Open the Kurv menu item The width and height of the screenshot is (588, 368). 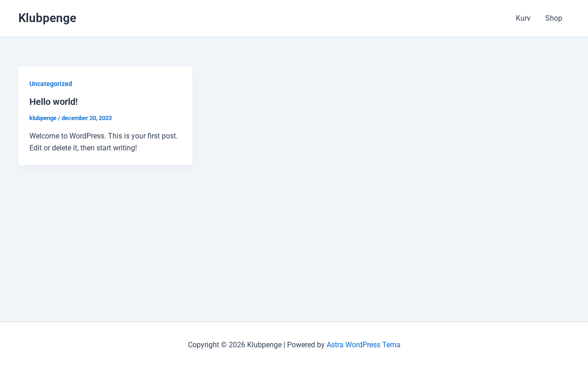[523, 18]
